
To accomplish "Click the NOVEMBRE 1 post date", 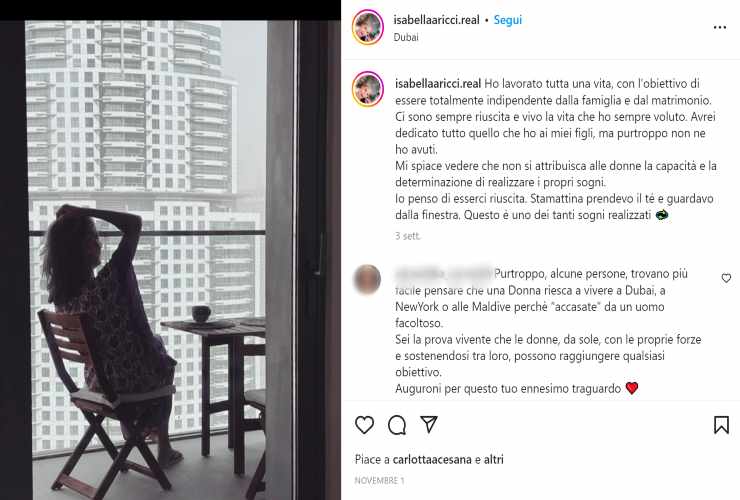I will [379, 481].
